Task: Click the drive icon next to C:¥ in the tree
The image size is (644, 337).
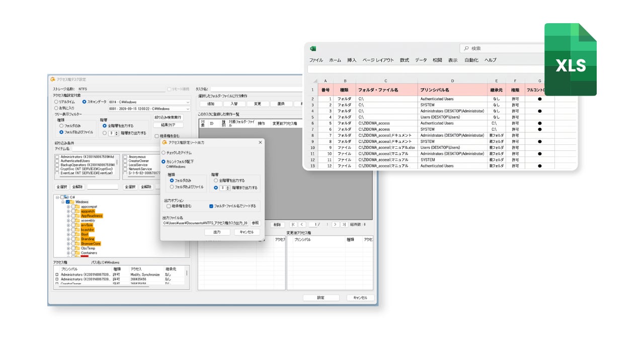Action: 66,197
